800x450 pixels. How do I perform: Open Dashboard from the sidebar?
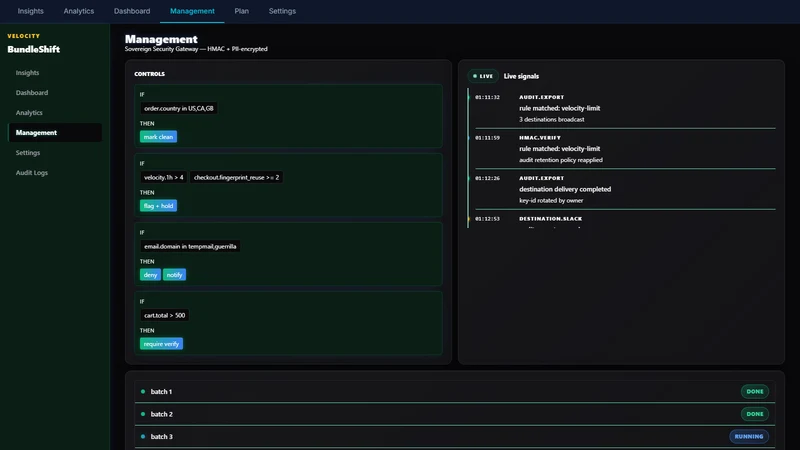point(55,93)
